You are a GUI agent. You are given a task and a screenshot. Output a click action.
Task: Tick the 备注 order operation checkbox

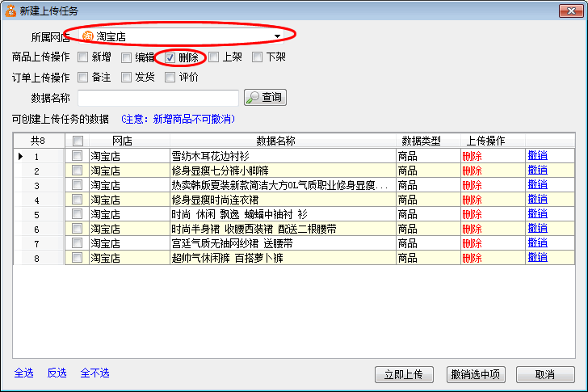coord(83,78)
